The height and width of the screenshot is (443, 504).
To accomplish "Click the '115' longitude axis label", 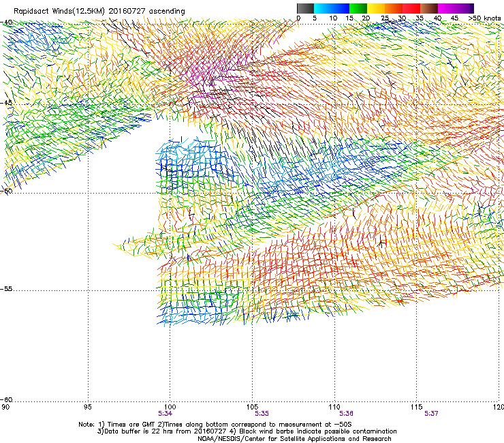I will click(417, 407).
